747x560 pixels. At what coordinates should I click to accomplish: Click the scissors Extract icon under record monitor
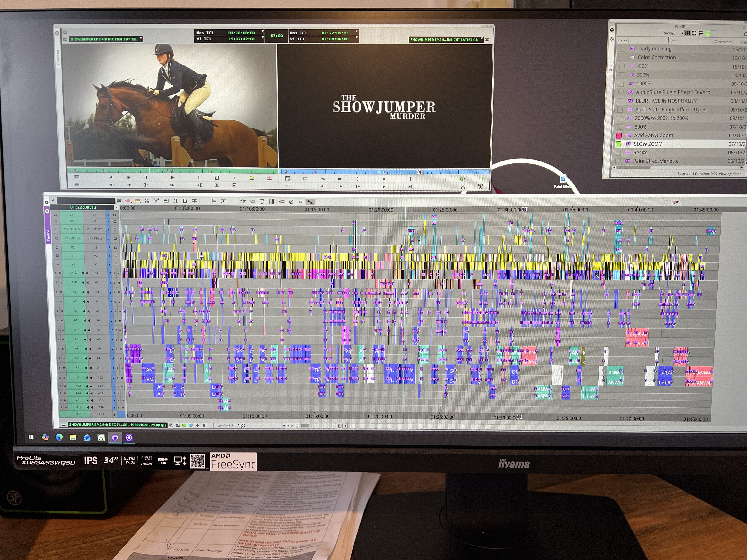tap(463, 186)
